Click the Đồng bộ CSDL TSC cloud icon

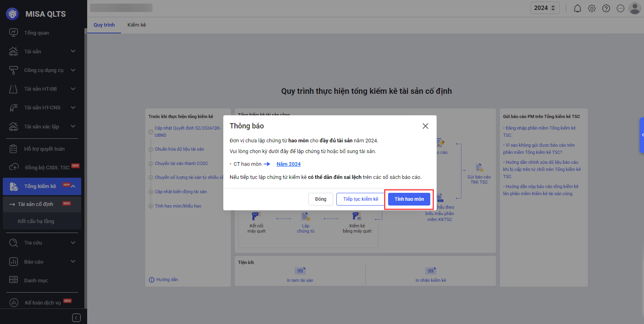(x=14, y=167)
